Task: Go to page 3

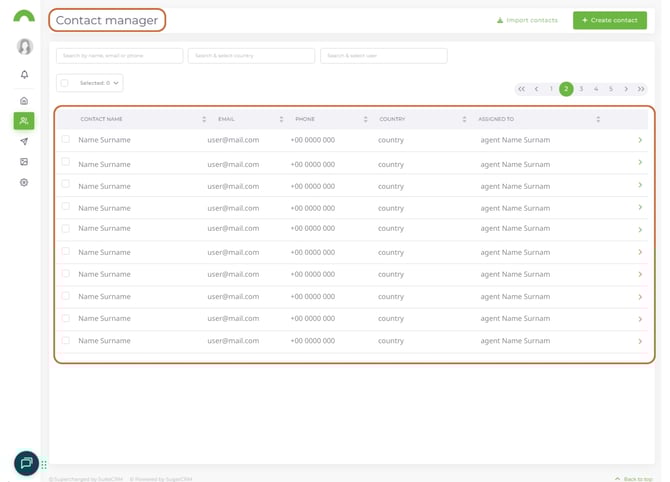Action: point(581,89)
